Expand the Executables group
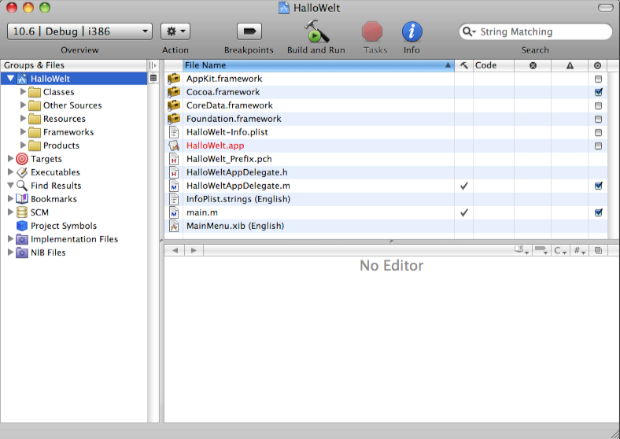This screenshot has width=620, height=439. tap(10, 172)
